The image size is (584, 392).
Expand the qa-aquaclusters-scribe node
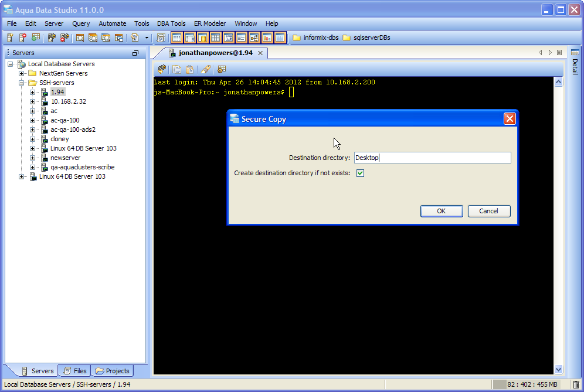click(33, 167)
